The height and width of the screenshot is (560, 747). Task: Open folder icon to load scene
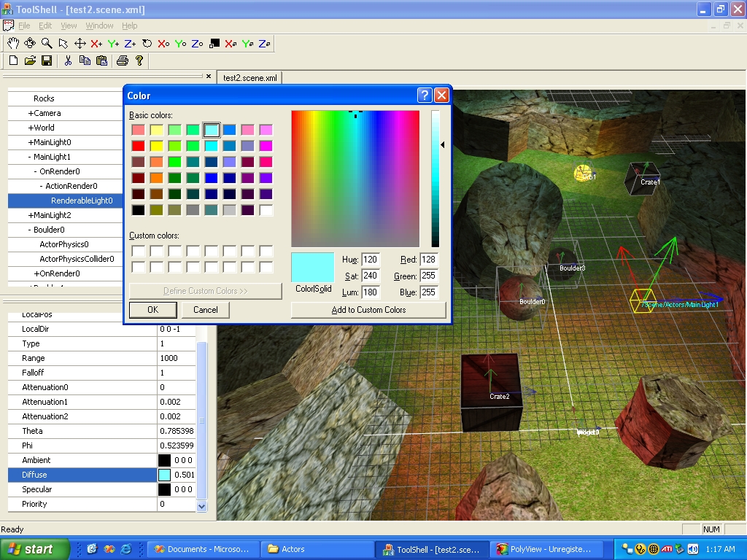[30, 61]
